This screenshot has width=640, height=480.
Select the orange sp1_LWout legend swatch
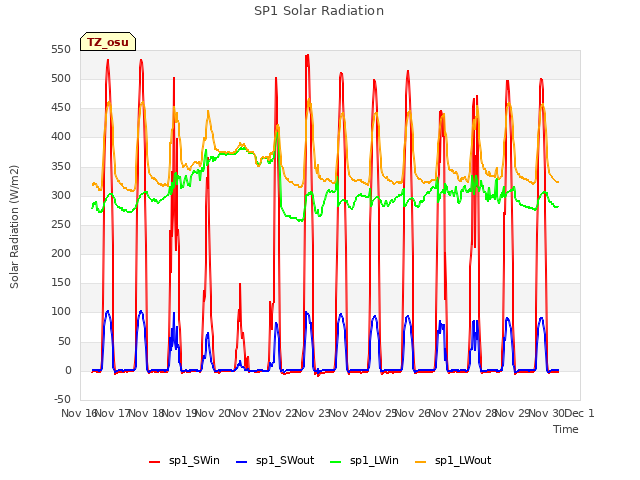pyautogui.click(x=420, y=462)
